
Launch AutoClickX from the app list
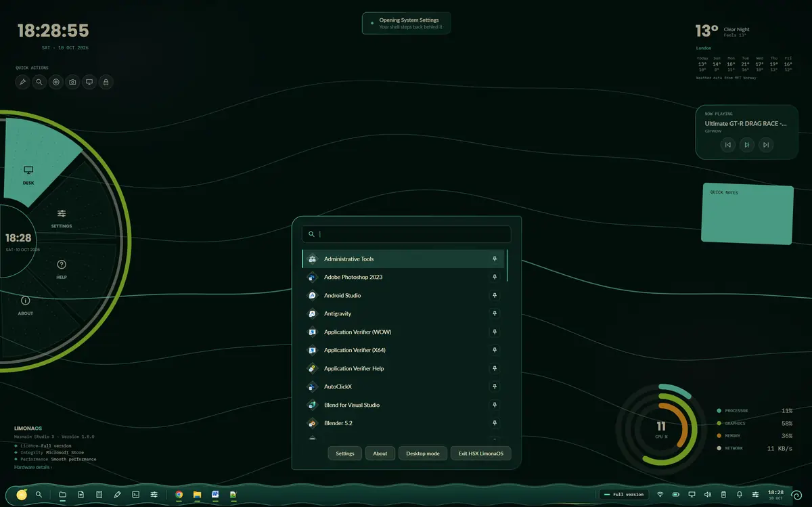tap(403, 387)
